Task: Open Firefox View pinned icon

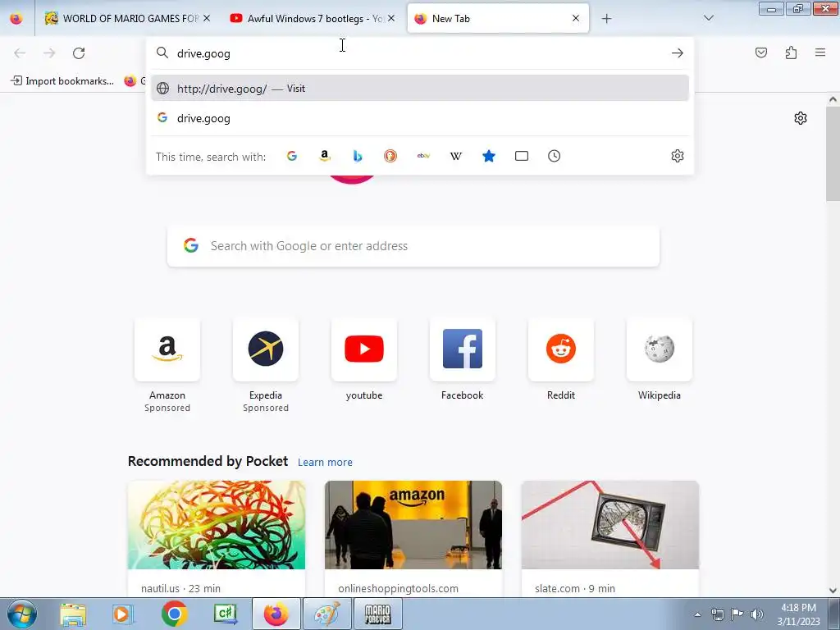Action: (x=16, y=18)
